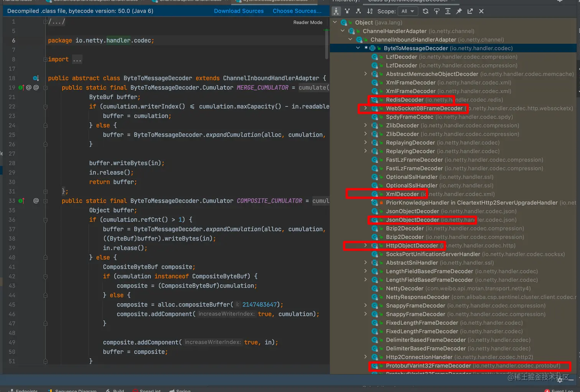This screenshot has height=392, width=580.
Task: Click the supertypes hierarchy icon
Action: [x=347, y=11]
